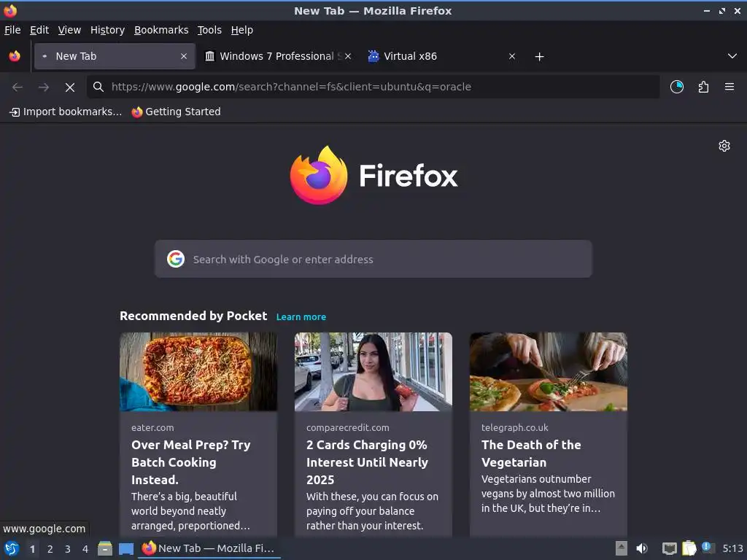Click the removable media eject tray icon
Viewport: 747px width, 560px height.
tap(622, 548)
